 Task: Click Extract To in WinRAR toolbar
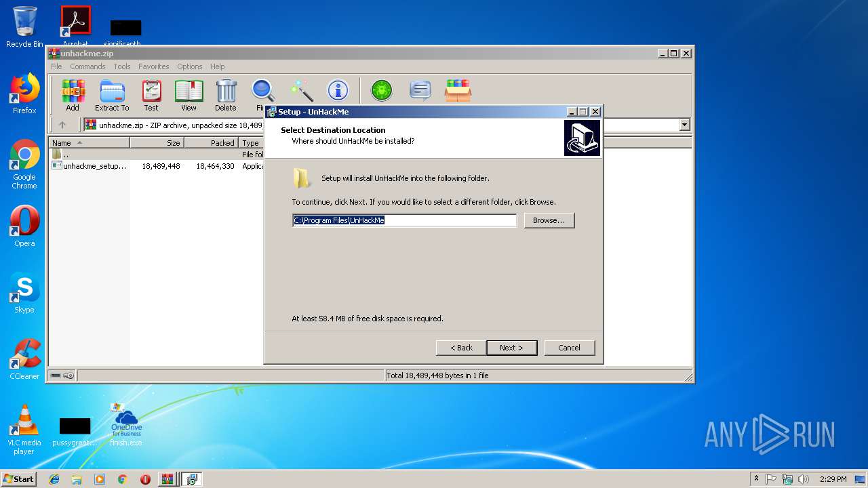click(112, 95)
